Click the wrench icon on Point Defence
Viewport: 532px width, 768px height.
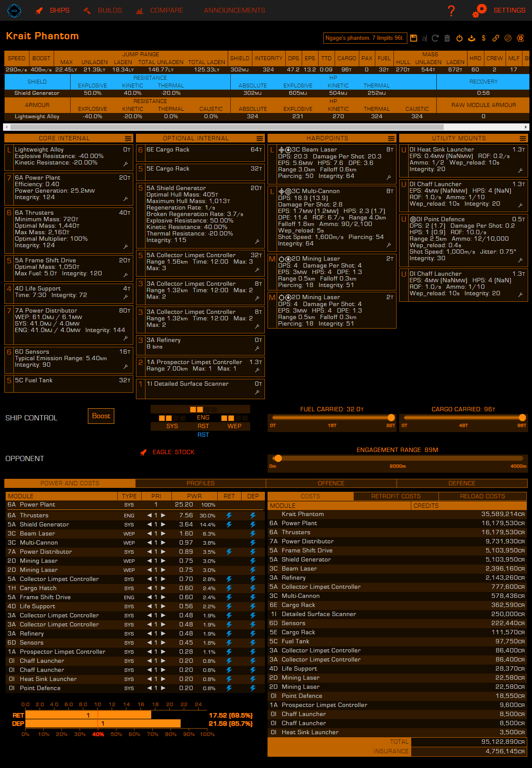click(520, 260)
